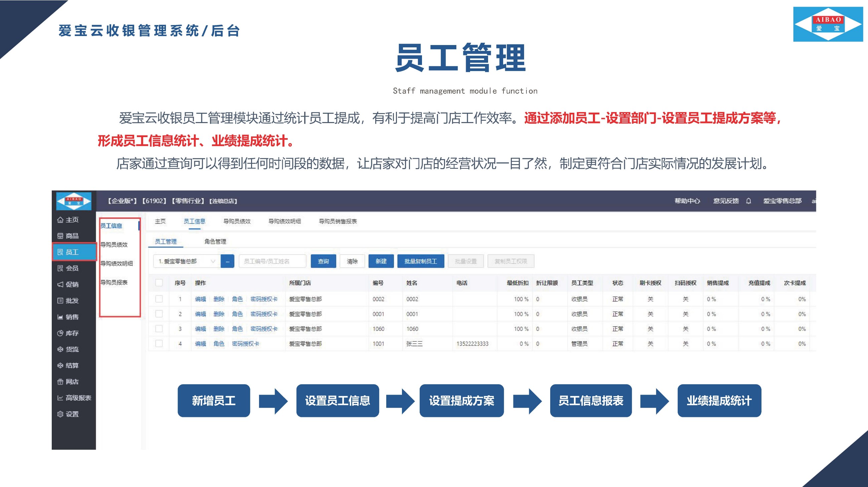Click 角色 for employee 0001
The image size is (868, 487).
point(238,314)
